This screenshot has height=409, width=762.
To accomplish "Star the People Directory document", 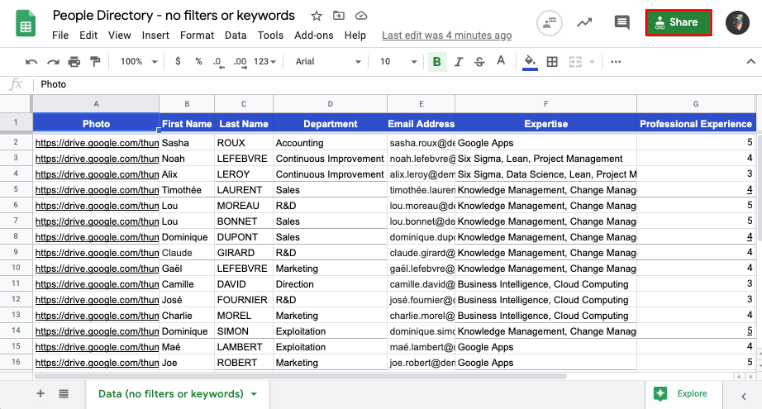I will (316, 16).
